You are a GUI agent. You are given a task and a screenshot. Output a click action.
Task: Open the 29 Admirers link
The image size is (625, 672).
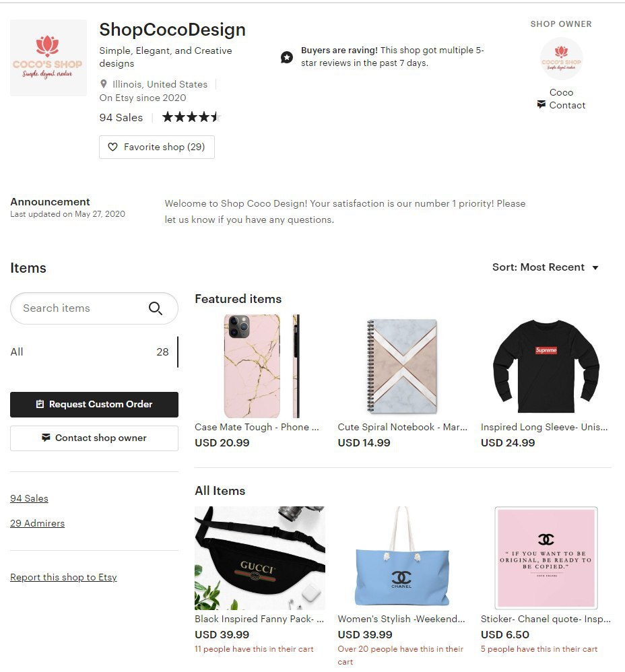tap(37, 523)
